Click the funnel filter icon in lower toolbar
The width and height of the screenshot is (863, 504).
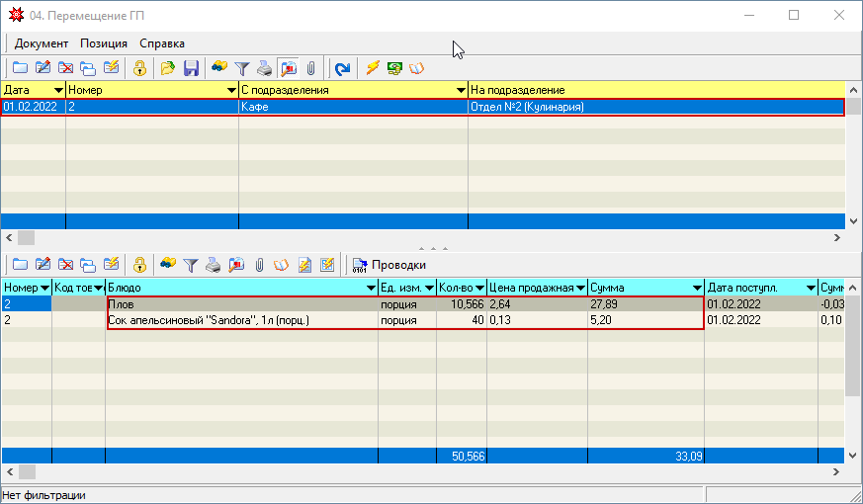click(x=191, y=265)
